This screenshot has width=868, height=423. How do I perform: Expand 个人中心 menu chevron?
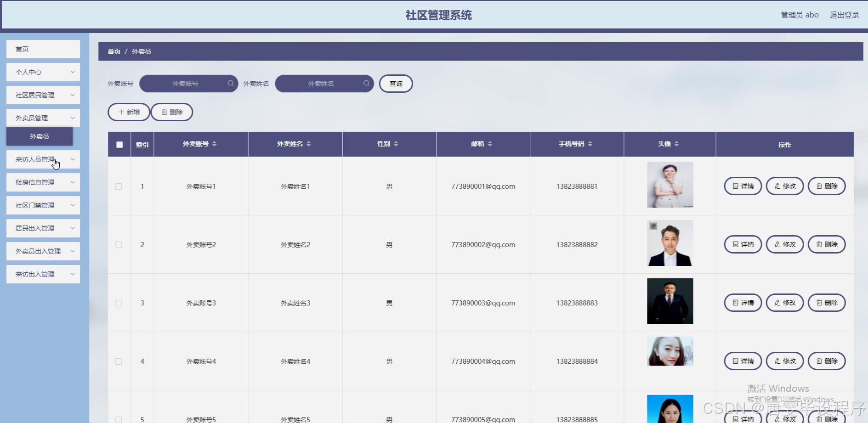click(73, 72)
